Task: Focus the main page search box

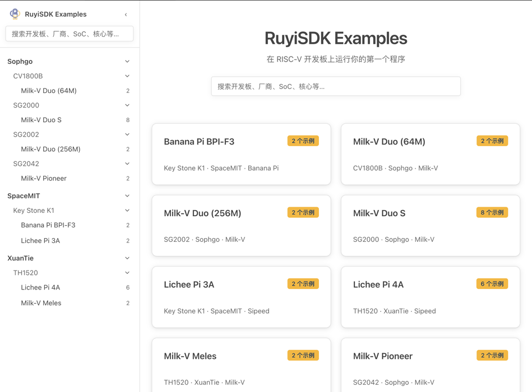Action: 336,86
